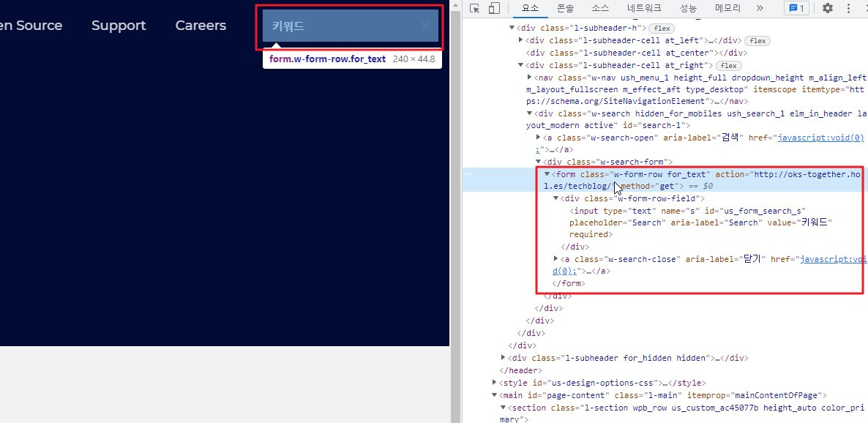This screenshot has width=868, height=423.
Task: Switch to the 요소 tab
Action: [530, 8]
